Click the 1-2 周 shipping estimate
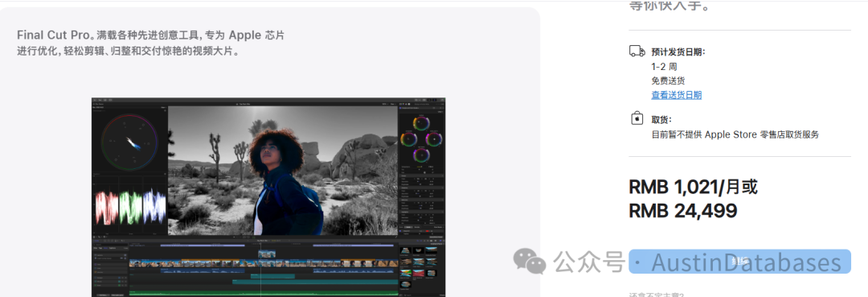This screenshot has height=297, width=868. pyautogui.click(x=665, y=67)
